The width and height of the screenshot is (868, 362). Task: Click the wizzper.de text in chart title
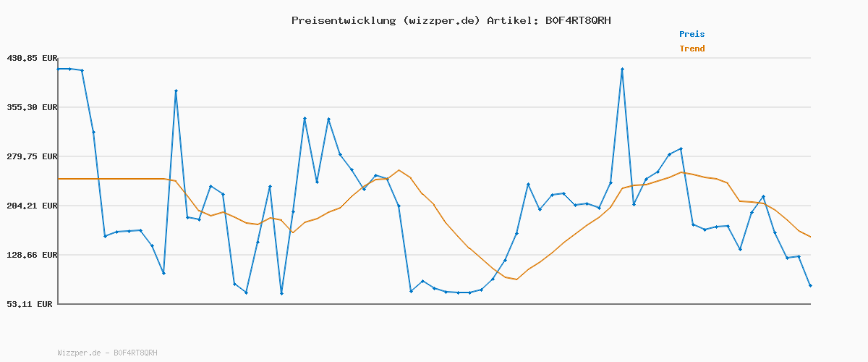pos(441,20)
